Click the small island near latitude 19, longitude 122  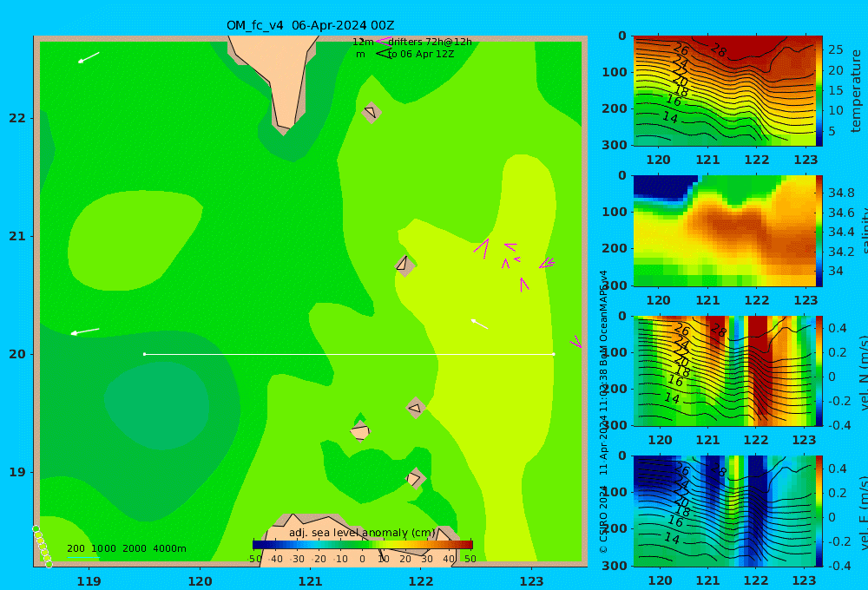coord(415,478)
